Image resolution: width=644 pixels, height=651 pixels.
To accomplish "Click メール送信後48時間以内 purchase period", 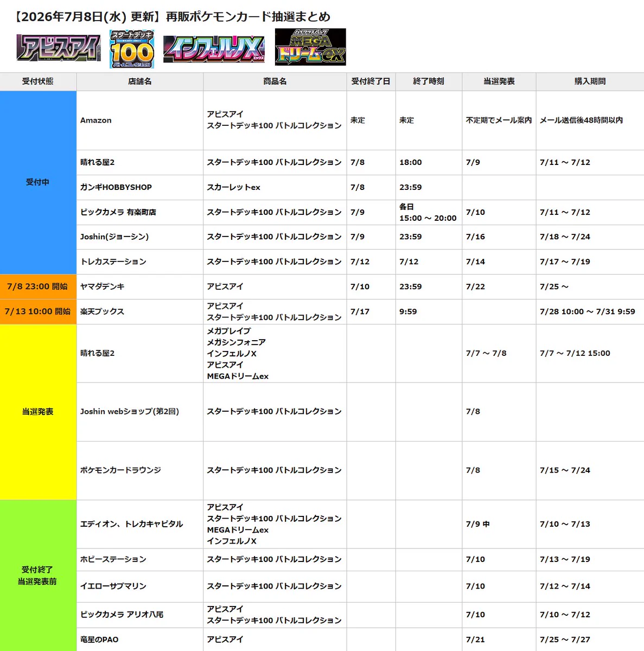I will 582,120.
